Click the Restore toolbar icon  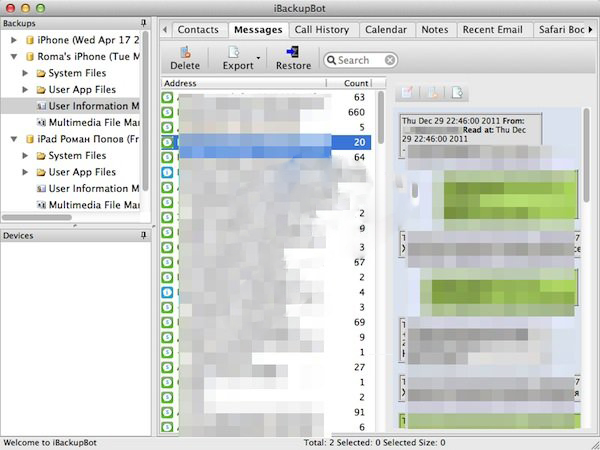pos(293,53)
